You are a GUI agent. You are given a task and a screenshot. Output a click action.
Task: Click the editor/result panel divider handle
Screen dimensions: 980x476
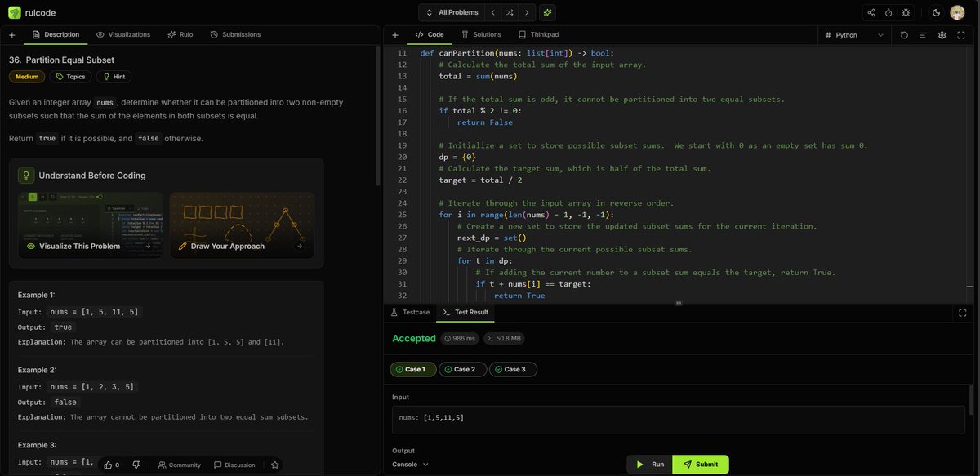point(678,302)
